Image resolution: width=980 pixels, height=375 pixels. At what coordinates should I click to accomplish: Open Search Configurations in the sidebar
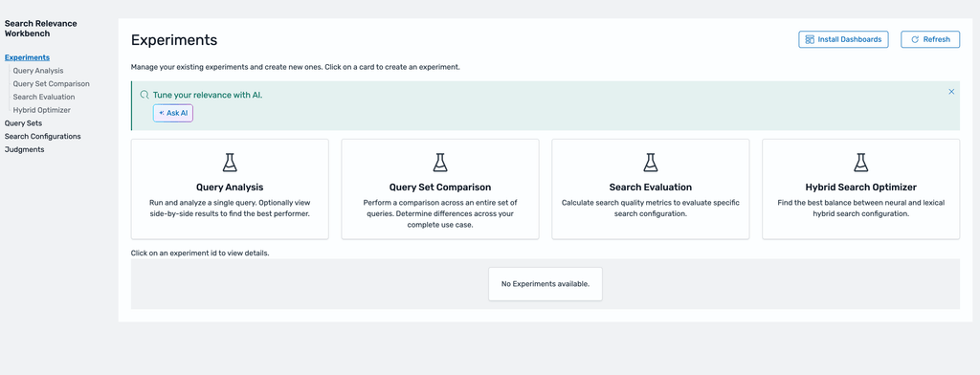42,136
